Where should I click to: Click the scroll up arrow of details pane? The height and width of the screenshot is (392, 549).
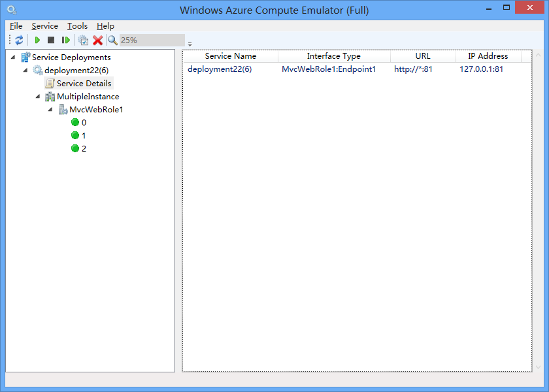click(538, 55)
